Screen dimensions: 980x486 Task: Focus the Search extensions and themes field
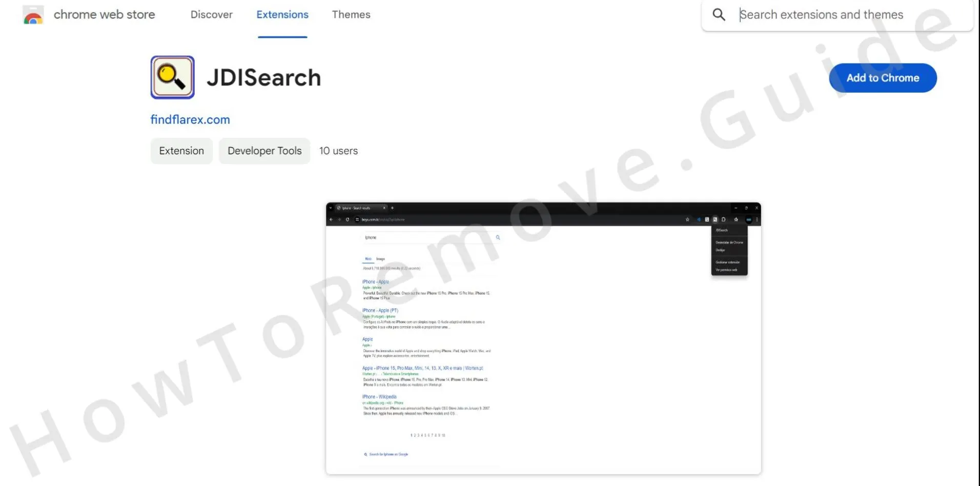click(x=838, y=14)
